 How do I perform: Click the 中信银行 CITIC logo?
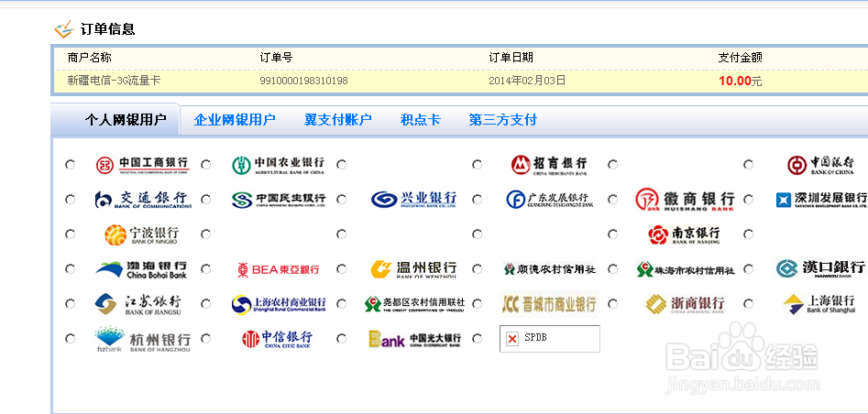coord(278,339)
